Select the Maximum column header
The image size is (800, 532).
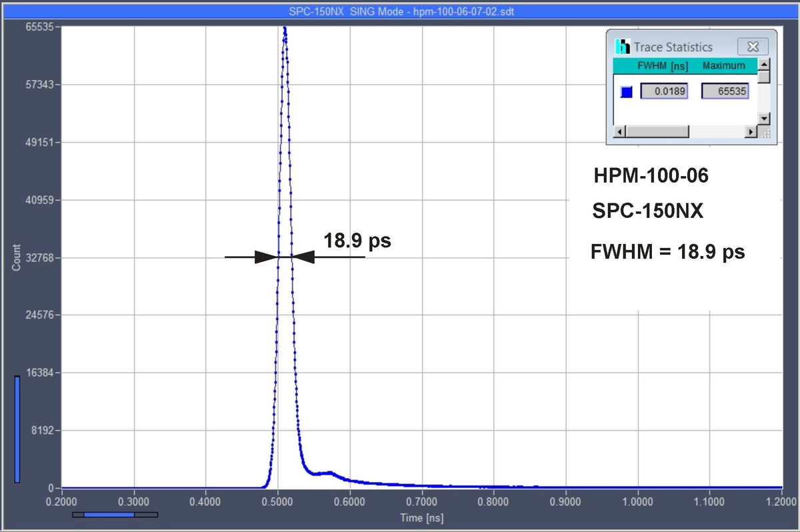[x=725, y=65]
